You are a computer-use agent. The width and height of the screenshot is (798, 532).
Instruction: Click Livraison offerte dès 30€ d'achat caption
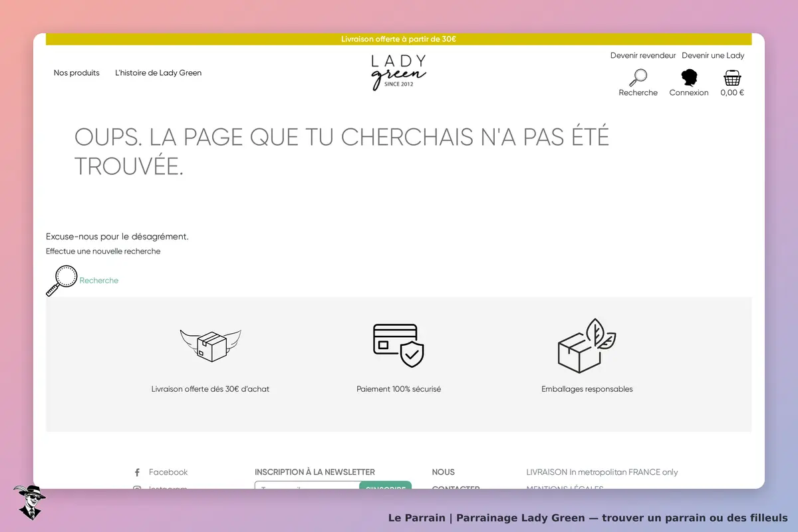coord(210,389)
